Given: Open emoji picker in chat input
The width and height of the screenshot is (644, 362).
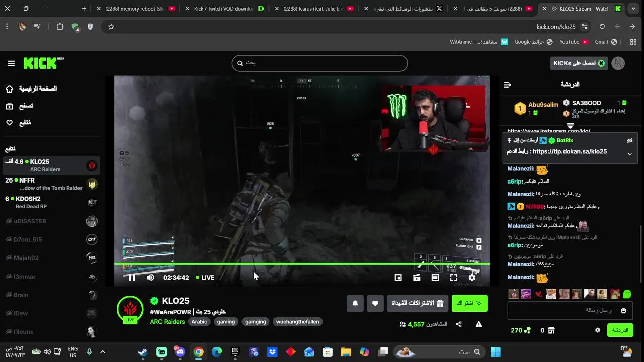Looking at the screenshot, I should [x=623, y=311].
